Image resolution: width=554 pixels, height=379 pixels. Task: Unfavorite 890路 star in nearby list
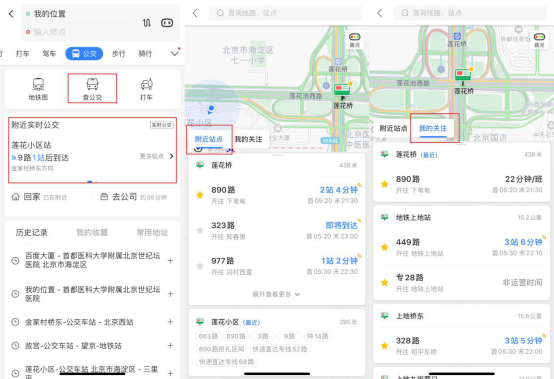200,195
